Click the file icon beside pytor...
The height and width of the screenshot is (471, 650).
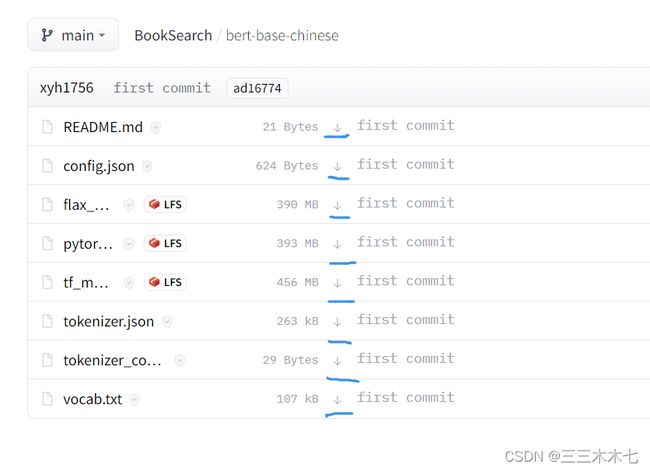point(47,243)
